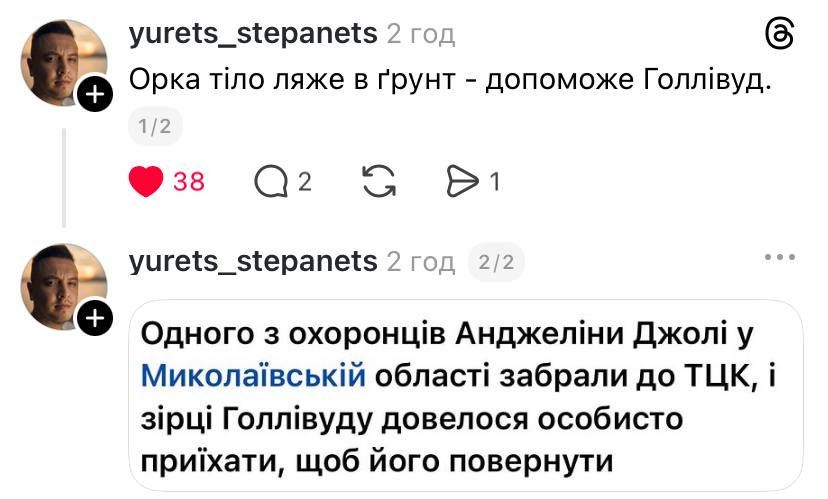View the 38 likes count
828x499 pixels.
189,181
